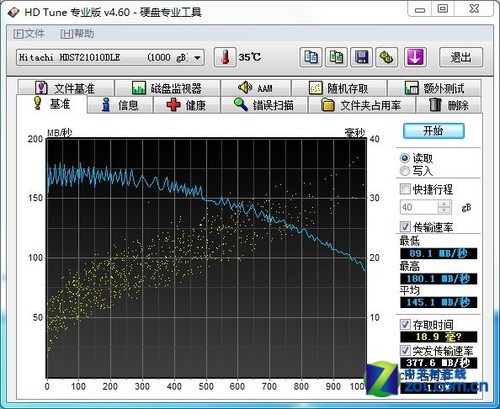
Task: Expand the Hitachi drive selection dropdown
Action: coord(197,58)
